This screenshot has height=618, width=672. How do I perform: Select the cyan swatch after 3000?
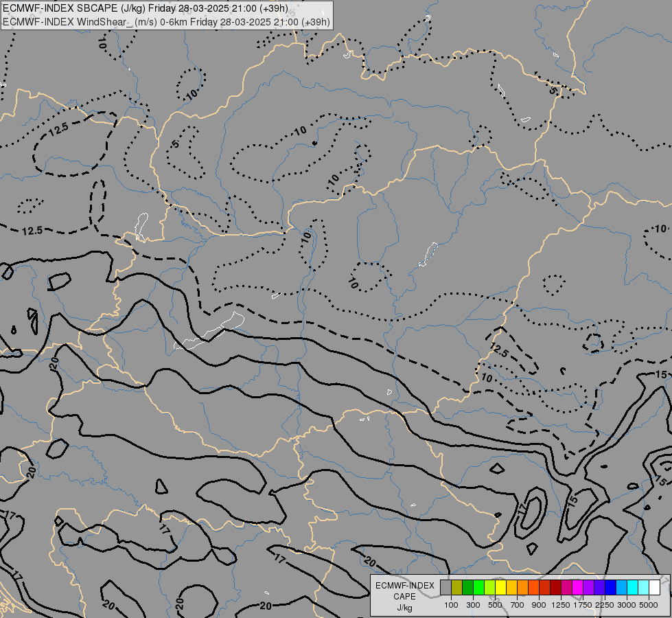click(633, 587)
